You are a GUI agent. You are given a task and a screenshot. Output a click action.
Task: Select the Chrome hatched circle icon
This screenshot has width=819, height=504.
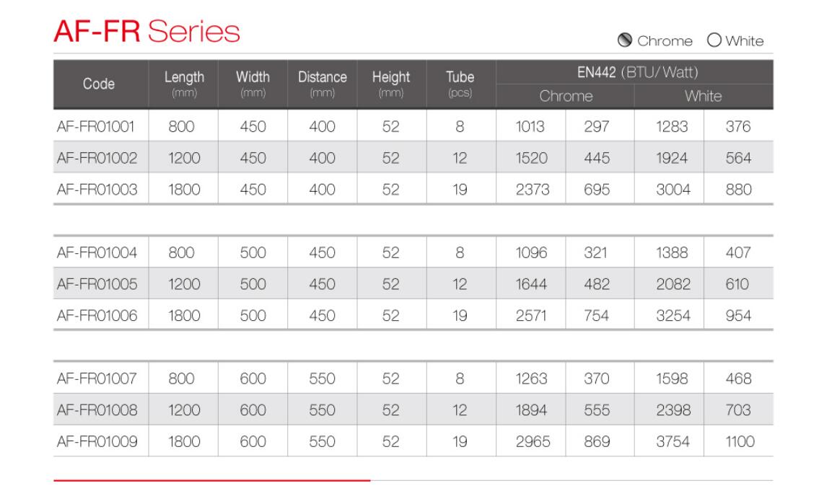click(625, 40)
